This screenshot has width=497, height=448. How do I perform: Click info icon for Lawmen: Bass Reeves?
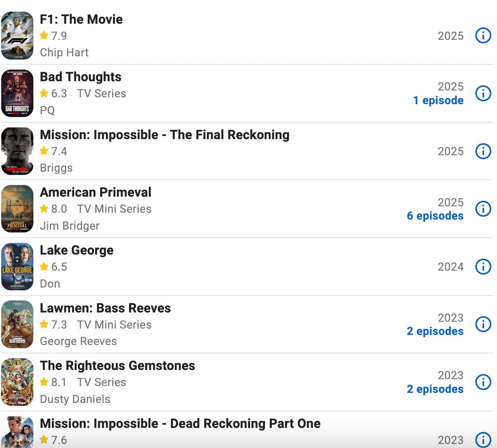tap(483, 324)
